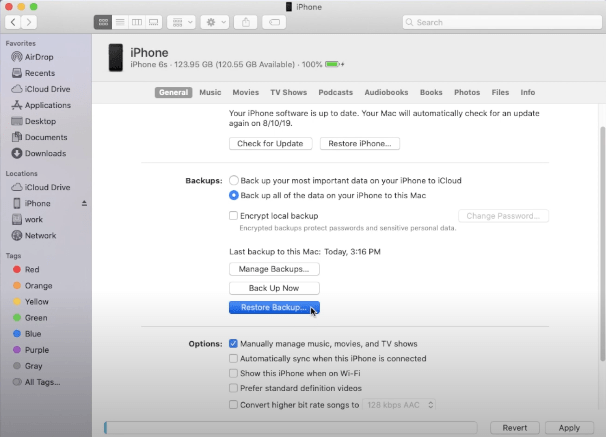Filter by the Yellow tag

31,301
